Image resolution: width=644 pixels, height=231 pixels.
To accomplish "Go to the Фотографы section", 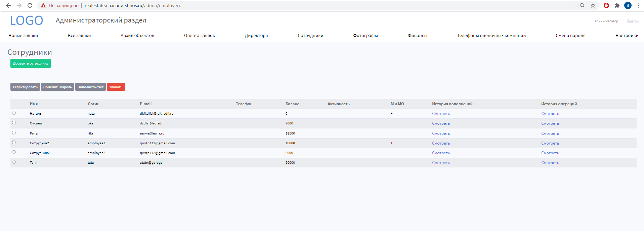I will (x=365, y=36).
